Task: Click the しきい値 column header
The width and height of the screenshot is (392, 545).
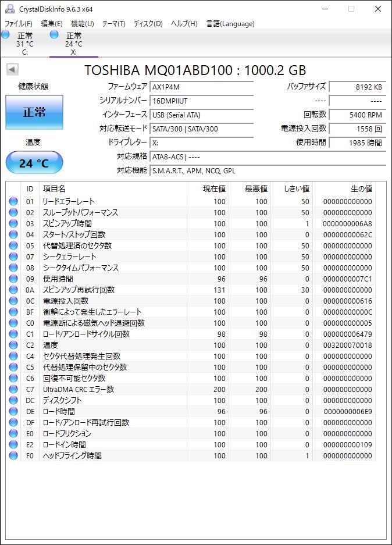Action: tap(291, 188)
